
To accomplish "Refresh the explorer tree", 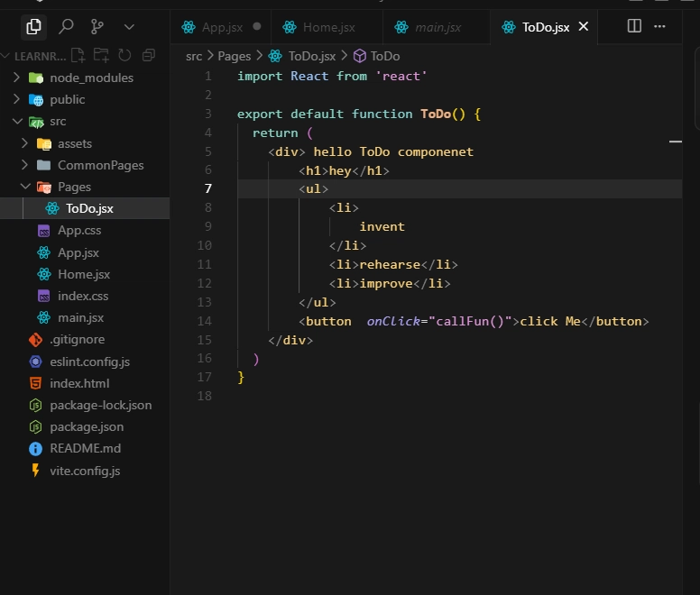I will pyautogui.click(x=124, y=55).
